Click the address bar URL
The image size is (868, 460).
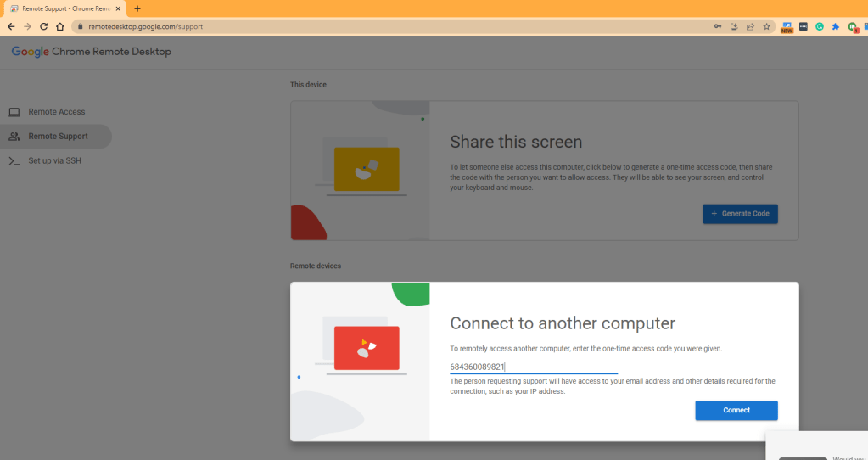146,26
